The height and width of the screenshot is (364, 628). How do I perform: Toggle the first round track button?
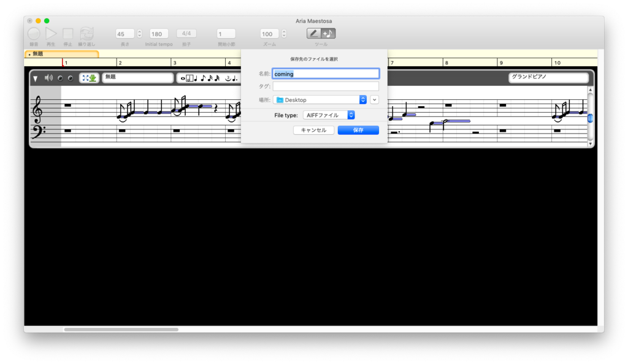[60, 78]
